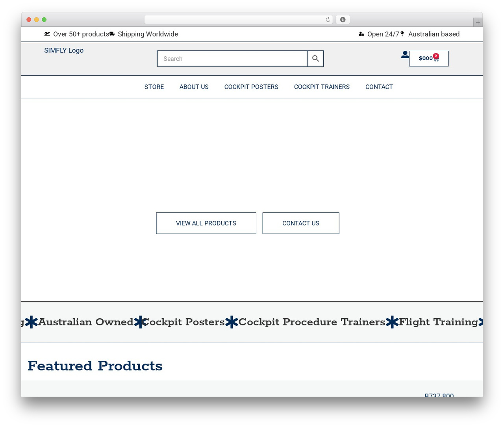Click the browser download icon

[x=343, y=20]
